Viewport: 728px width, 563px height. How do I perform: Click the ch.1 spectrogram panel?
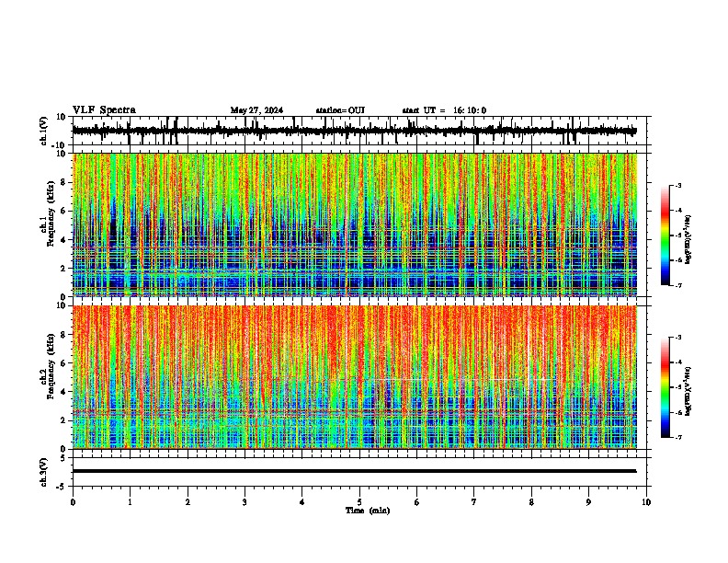coord(354,224)
